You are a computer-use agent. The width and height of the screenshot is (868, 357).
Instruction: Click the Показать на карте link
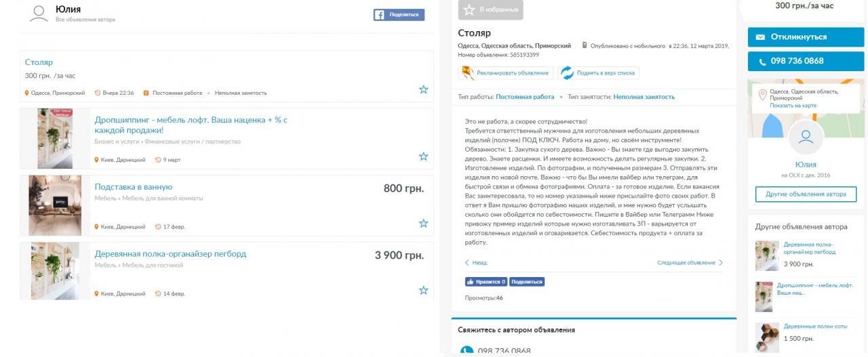pos(793,106)
